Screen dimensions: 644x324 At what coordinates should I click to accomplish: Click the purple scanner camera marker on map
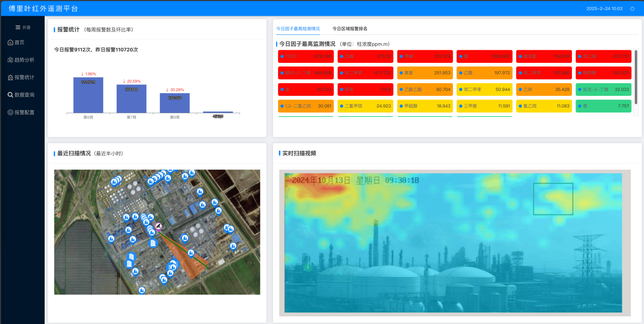(158, 226)
